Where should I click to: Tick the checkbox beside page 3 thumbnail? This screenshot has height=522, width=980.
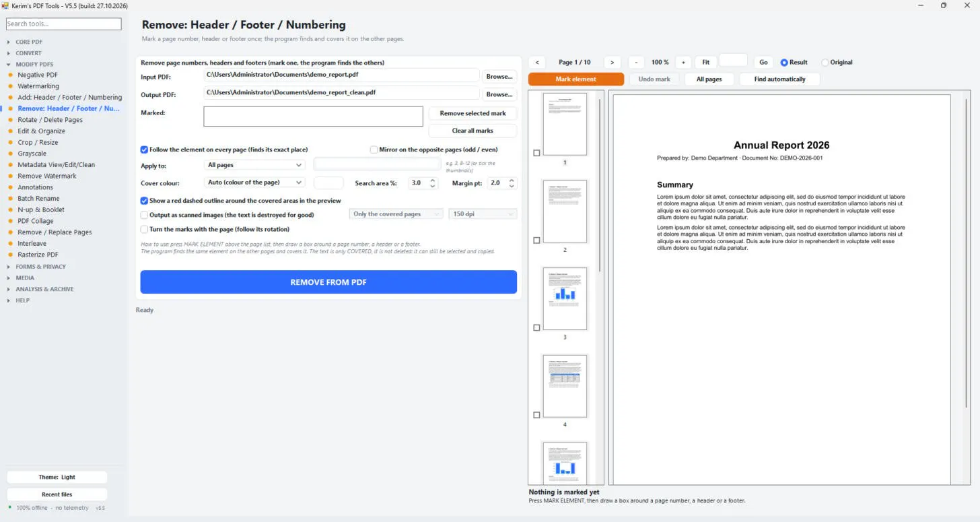(536, 328)
